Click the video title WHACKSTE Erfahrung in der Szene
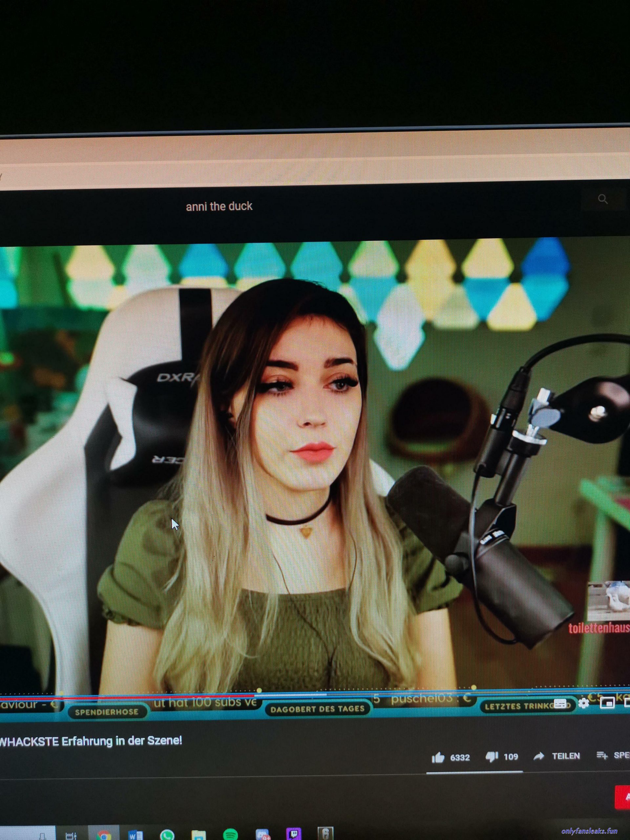Viewport: 630px width, 840px height. click(91, 741)
